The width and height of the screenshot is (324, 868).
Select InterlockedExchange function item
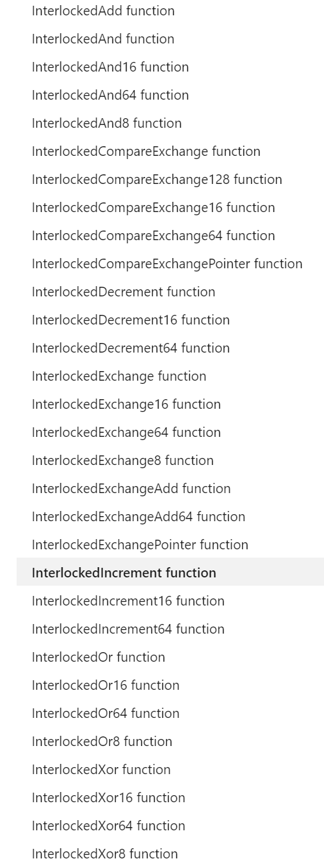point(119,376)
